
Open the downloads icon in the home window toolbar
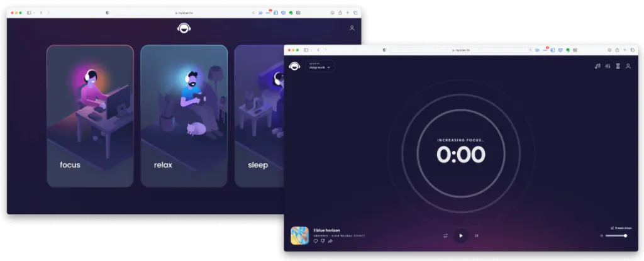point(332,13)
